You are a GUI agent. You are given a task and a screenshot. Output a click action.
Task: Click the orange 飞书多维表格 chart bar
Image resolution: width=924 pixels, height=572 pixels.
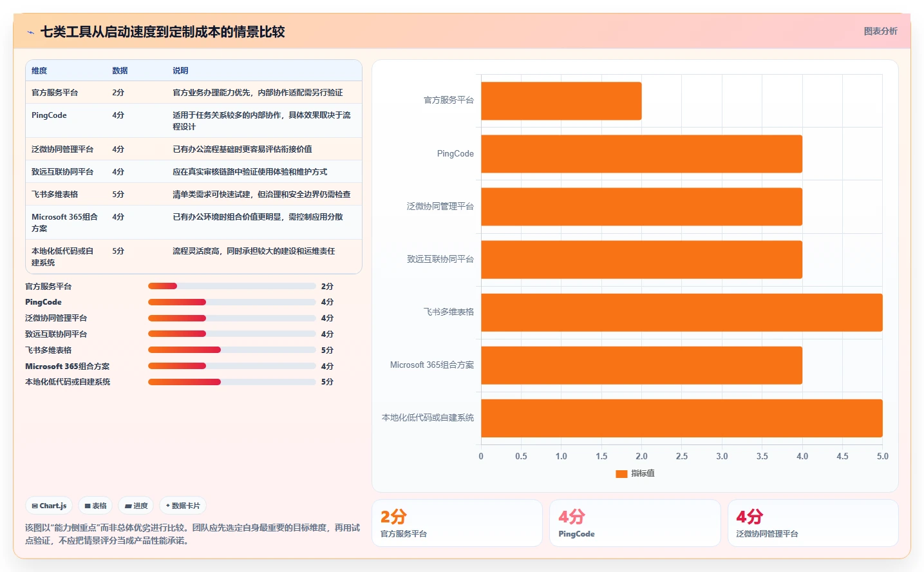click(x=682, y=312)
